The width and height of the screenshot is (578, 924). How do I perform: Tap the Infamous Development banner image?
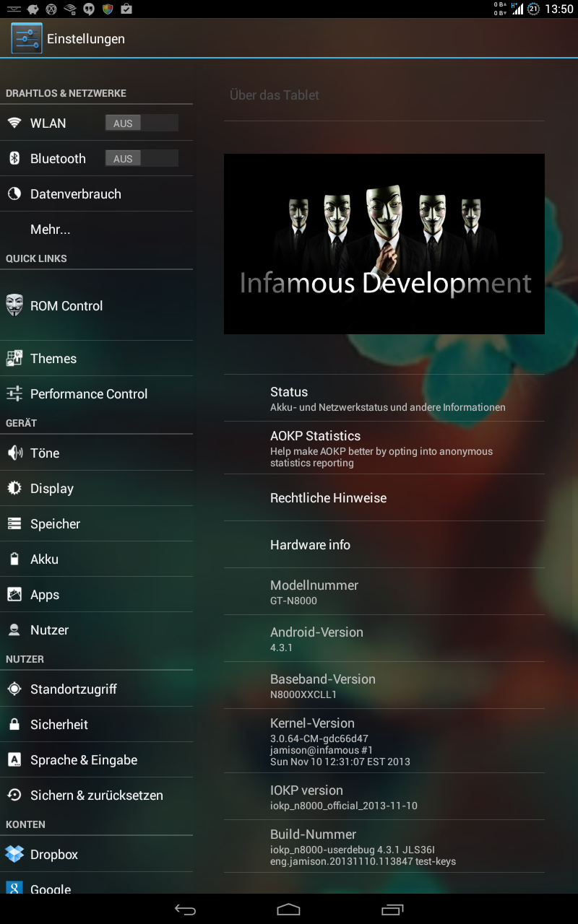tap(384, 244)
